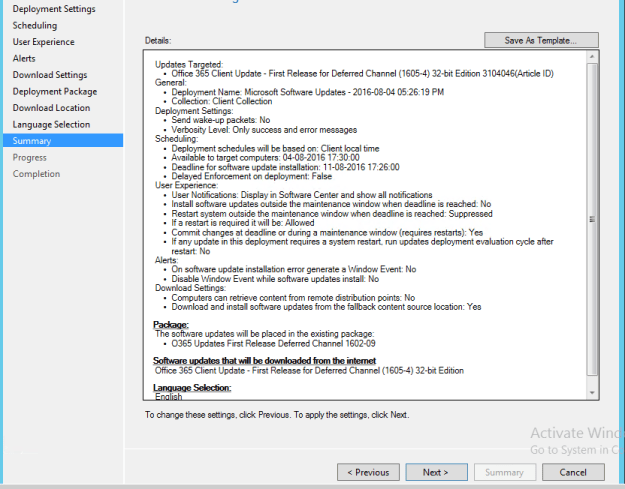Click 'Restart system outside the maintenance window' line
The height and width of the screenshot is (489, 625).
(332, 214)
